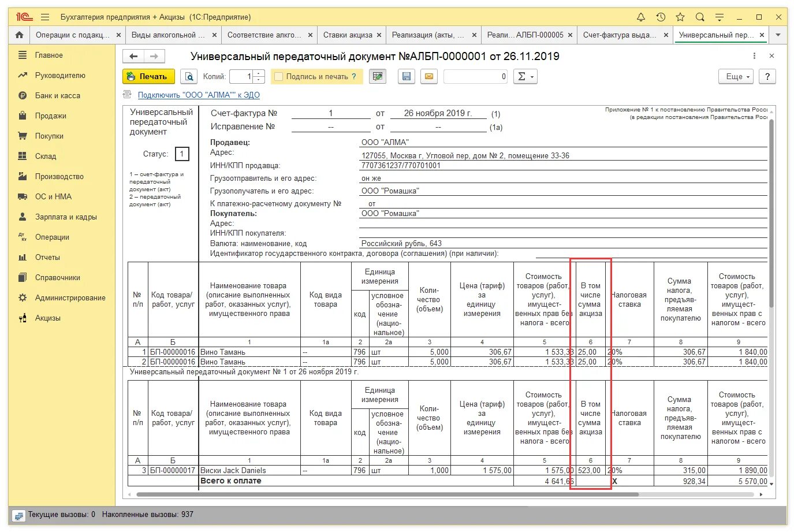Switch to Соответствие алко... tab
Screen dimensions: 794x532
264,35
